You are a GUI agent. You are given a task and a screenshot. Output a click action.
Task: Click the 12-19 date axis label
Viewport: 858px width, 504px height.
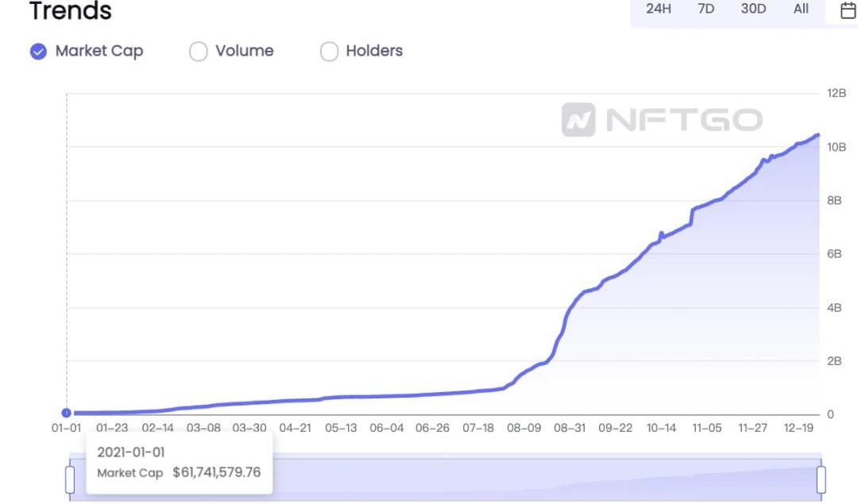pyautogui.click(x=798, y=428)
